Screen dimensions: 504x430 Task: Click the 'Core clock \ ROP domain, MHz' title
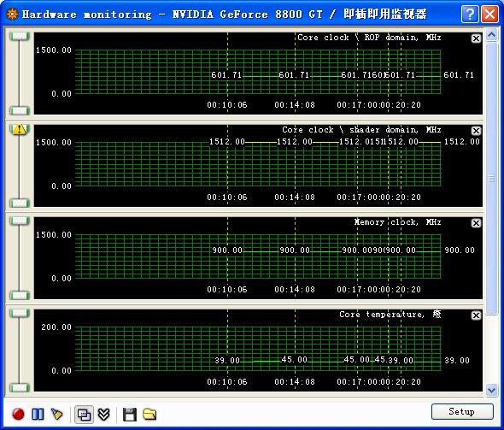coord(369,38)
